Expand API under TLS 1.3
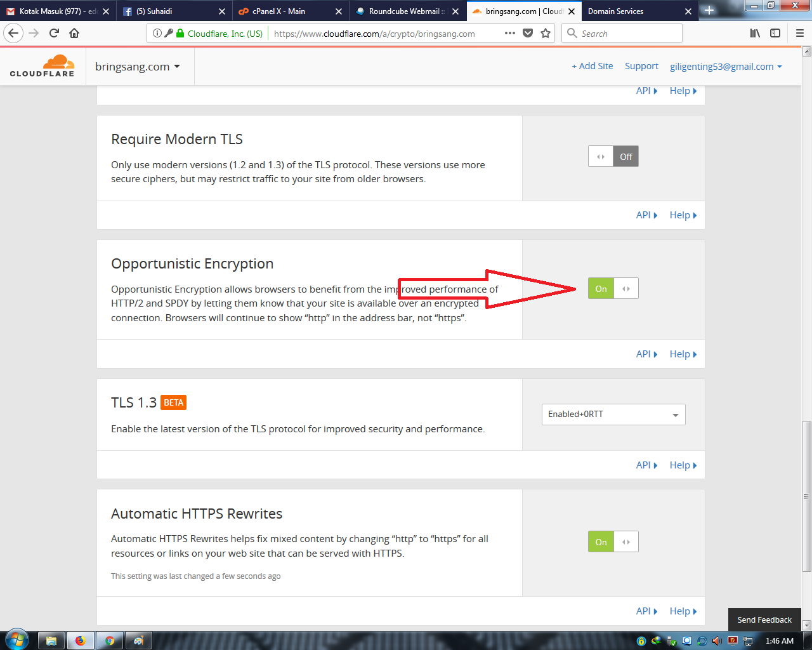 (x=646, y=465)
